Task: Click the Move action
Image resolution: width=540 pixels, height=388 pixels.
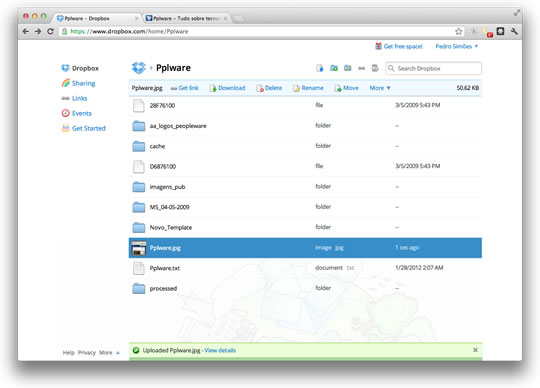Action: point(346,88)
